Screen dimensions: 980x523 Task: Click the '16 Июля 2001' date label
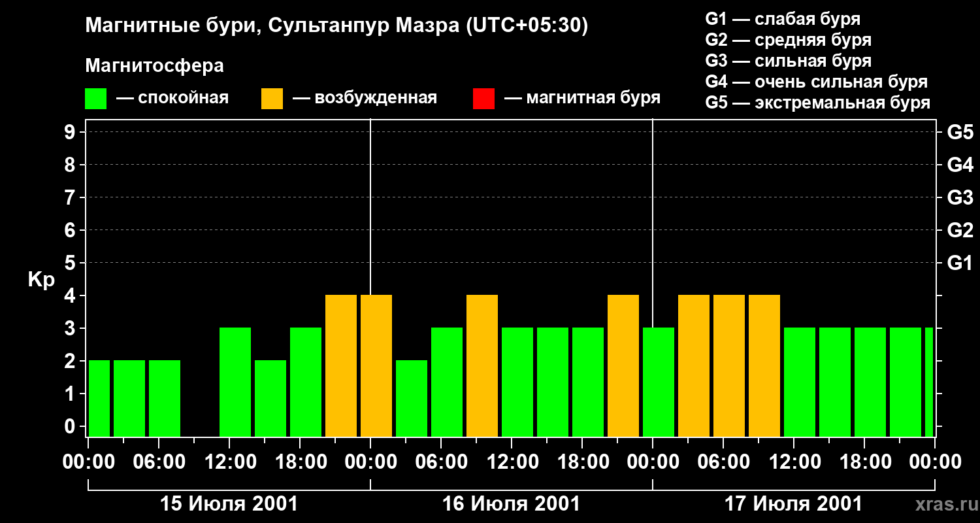pos(512,504)
